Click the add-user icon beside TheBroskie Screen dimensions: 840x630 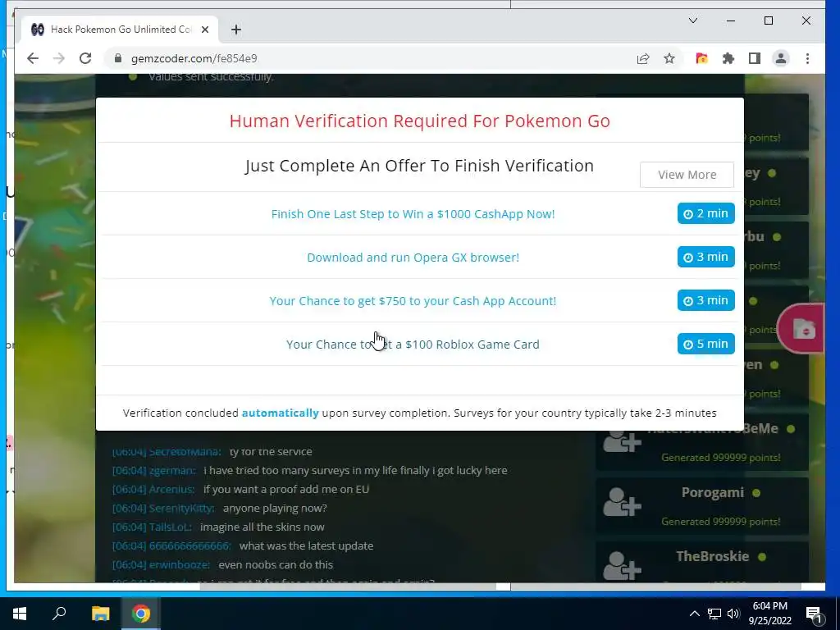click(x=622, y=566)
